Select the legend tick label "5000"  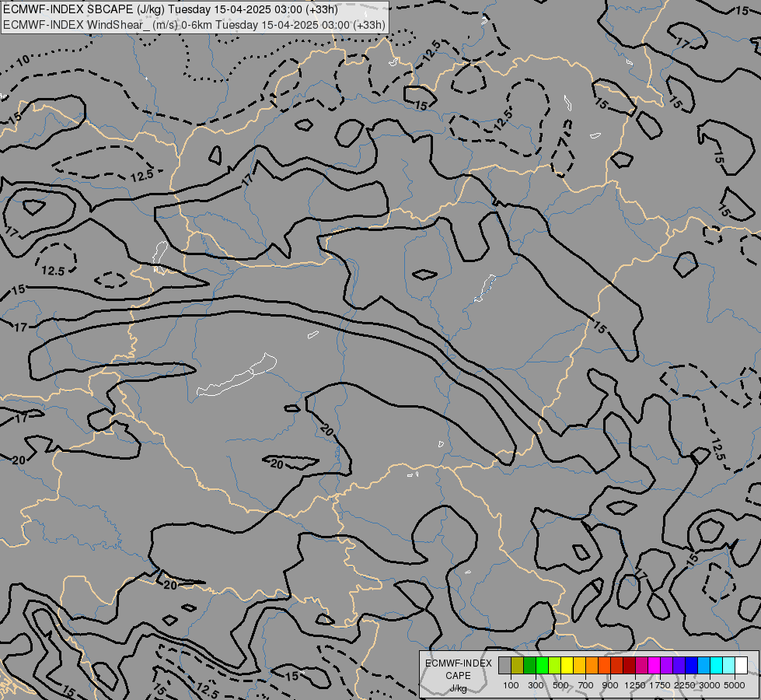(x=735, y=685)
